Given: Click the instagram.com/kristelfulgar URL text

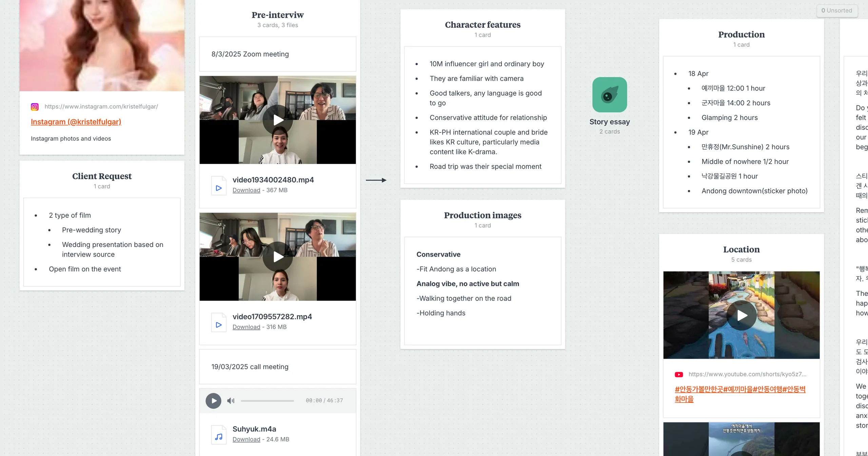Looking at the screenshot, I should click(101, 107).
